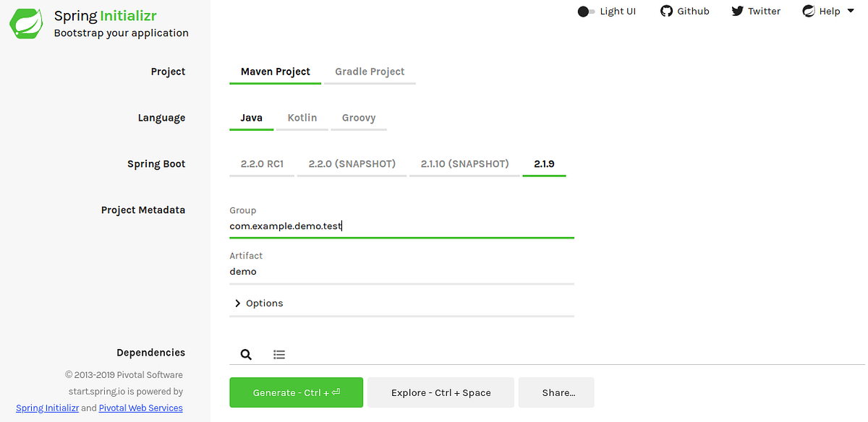Open the dependencies search magnifier
The image size is (868, 422).
click(246, 354)
